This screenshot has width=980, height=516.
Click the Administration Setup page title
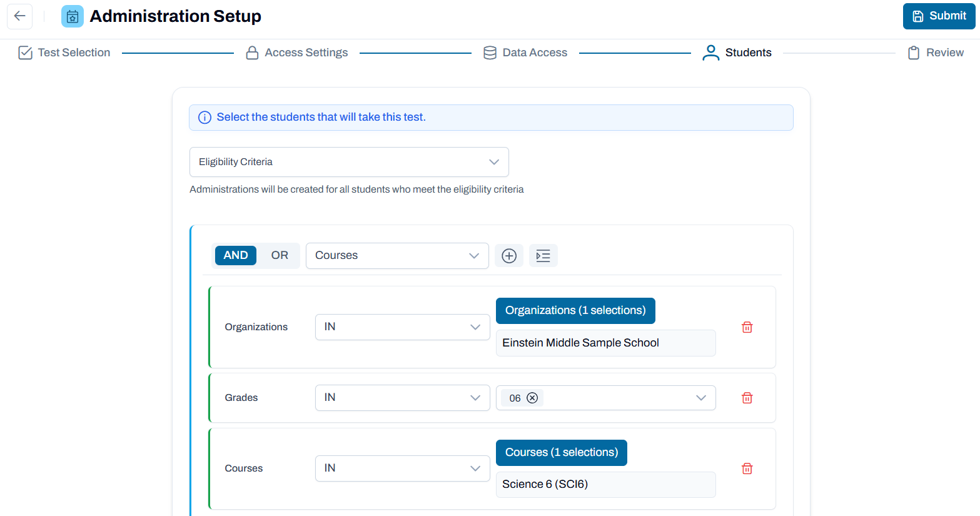point(176,16)
